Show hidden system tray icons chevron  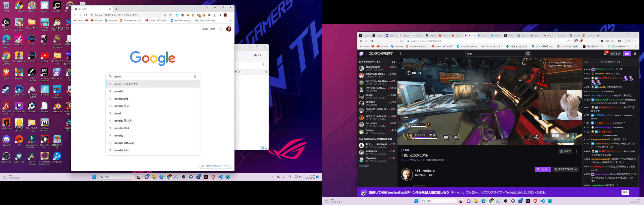point(273,177)
